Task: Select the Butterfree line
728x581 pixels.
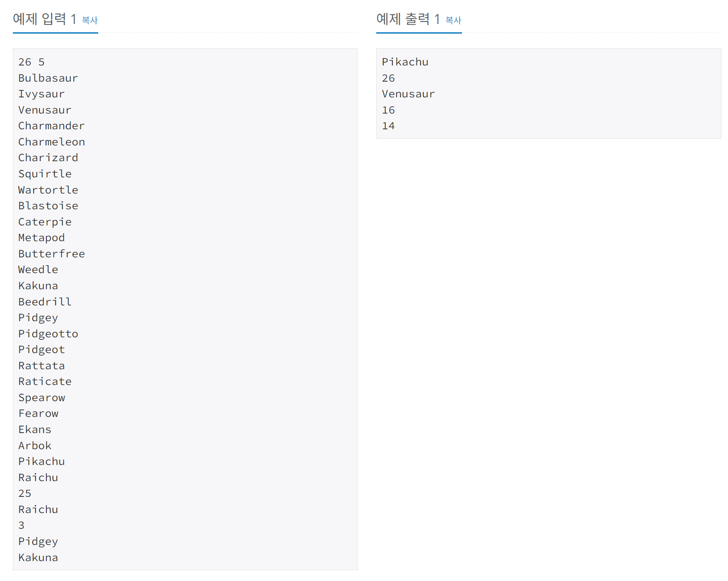Action: [51, 254]
